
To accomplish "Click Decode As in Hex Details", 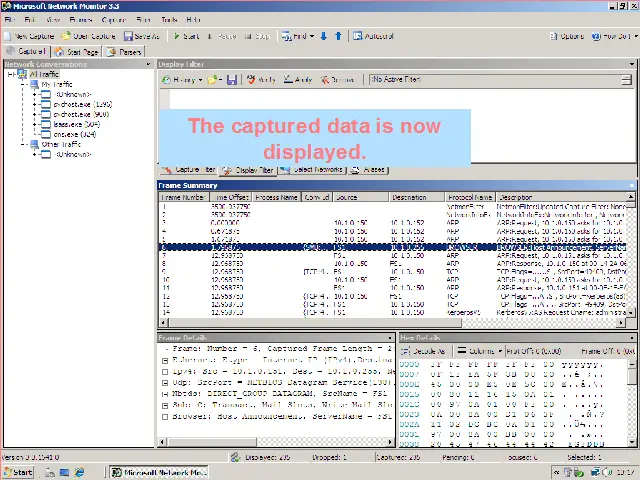I will (x=423, y=351).
